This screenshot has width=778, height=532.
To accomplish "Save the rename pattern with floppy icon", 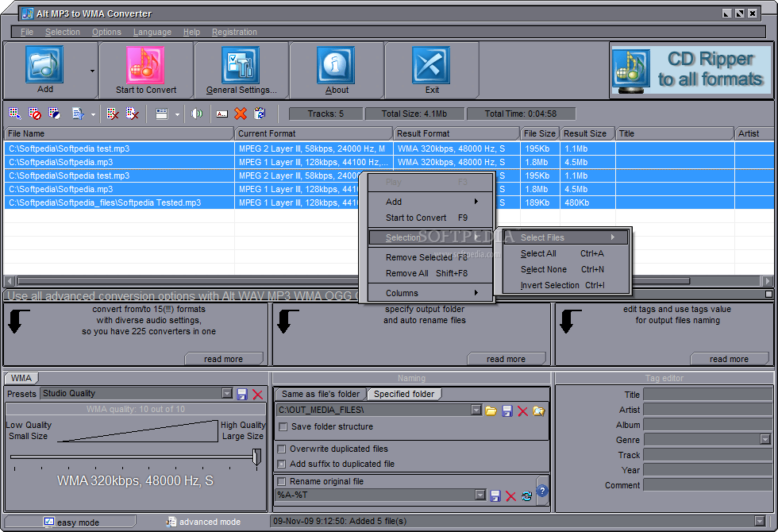I will click(495, 495).
